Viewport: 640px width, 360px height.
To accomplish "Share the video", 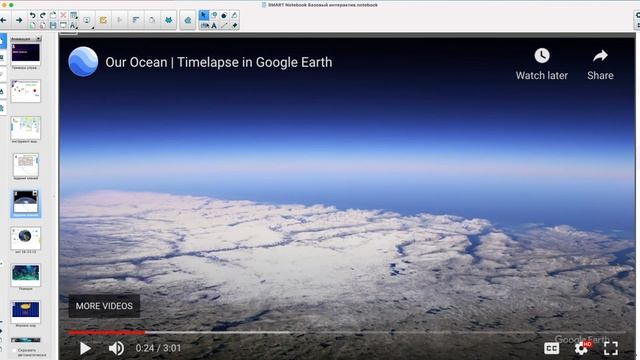I will point(600,64).
